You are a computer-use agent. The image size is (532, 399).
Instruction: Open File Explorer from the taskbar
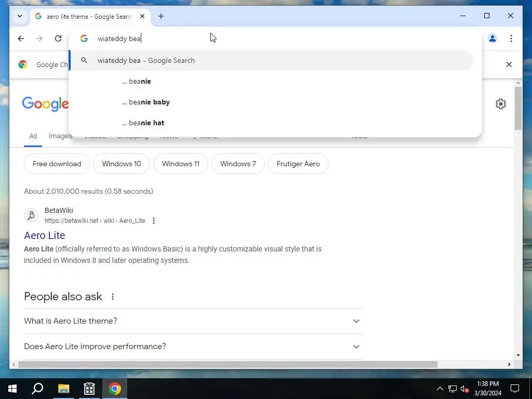click(63, 389)
